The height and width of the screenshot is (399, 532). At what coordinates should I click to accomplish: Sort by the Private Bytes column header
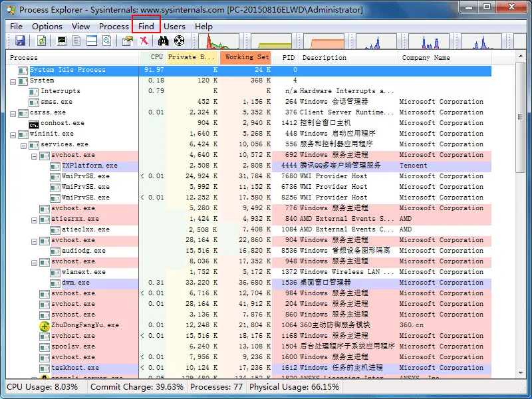192,57
